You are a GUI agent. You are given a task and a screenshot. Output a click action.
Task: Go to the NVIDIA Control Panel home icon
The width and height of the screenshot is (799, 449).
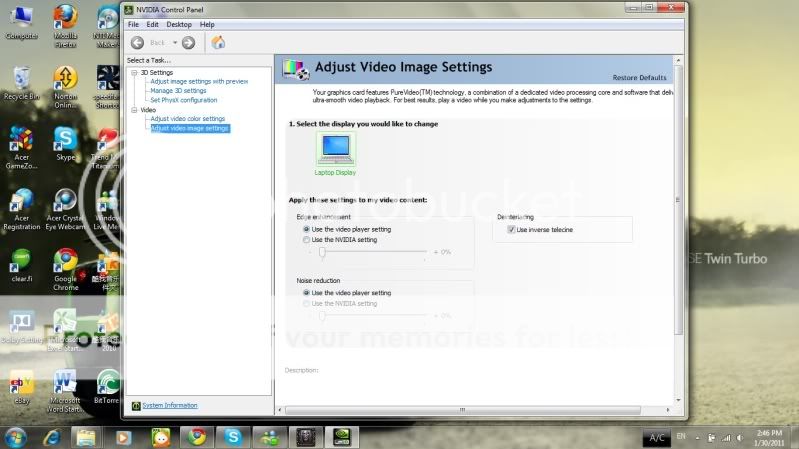(x=218, y=43)
